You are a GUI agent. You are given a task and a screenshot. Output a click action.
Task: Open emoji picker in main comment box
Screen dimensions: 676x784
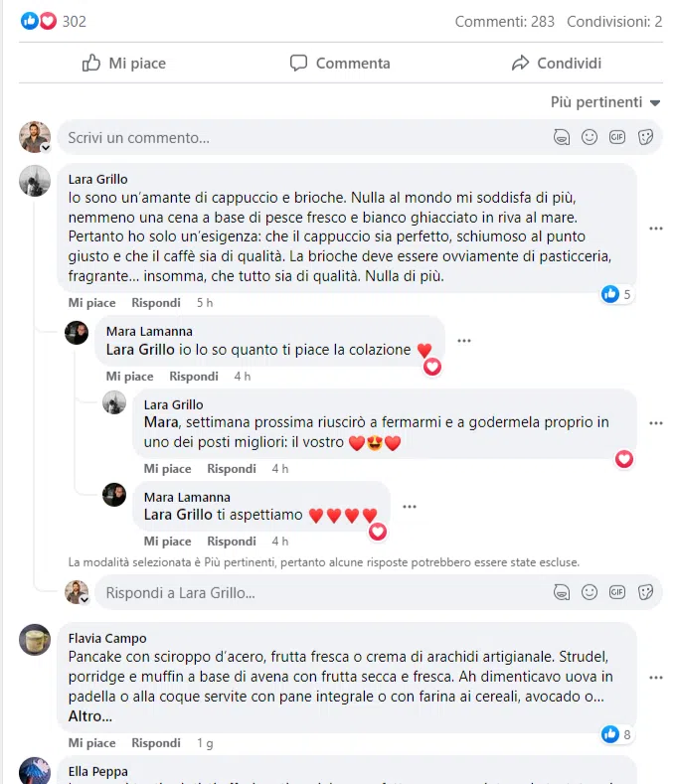click(x=590, y=137)
